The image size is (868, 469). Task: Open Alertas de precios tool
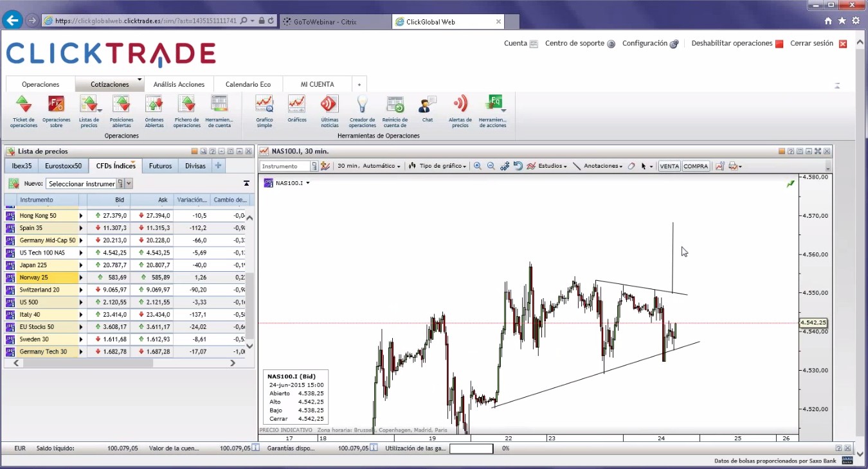pos(460,111)
